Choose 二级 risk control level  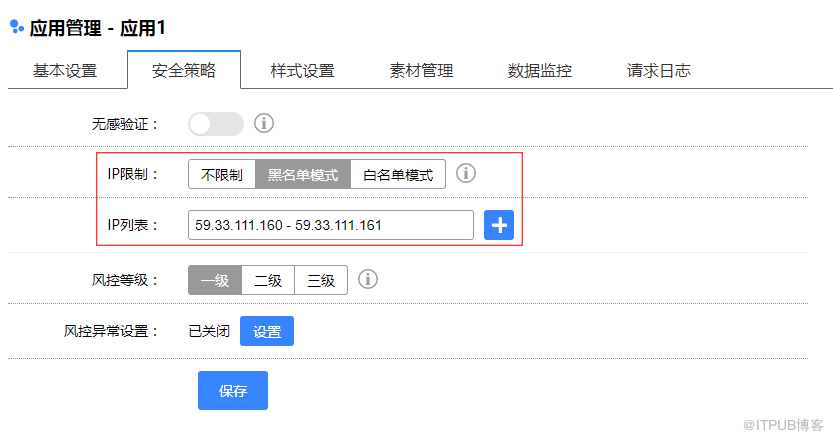pos(268,280)
